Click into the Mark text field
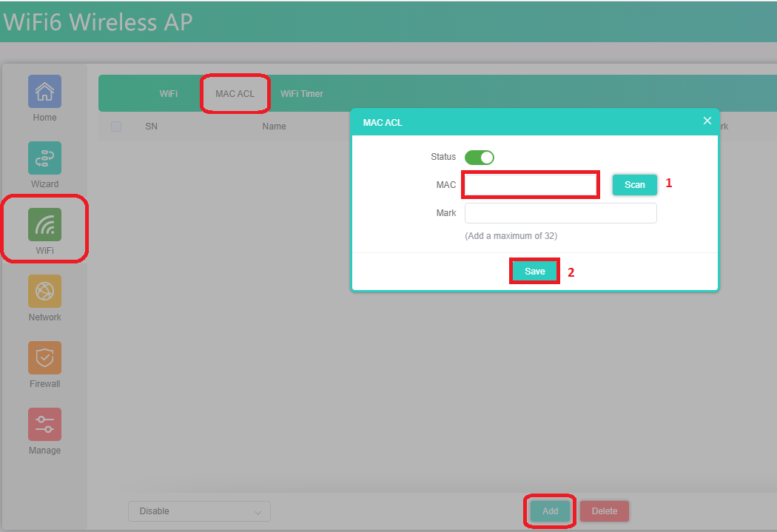The image size is (777, 532). pos(560,213)
